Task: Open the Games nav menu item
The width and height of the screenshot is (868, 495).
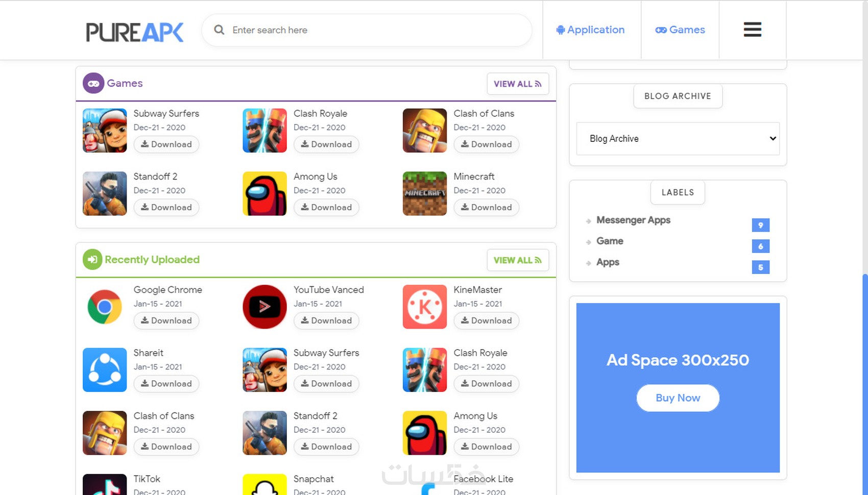Action: coord(680,30)
